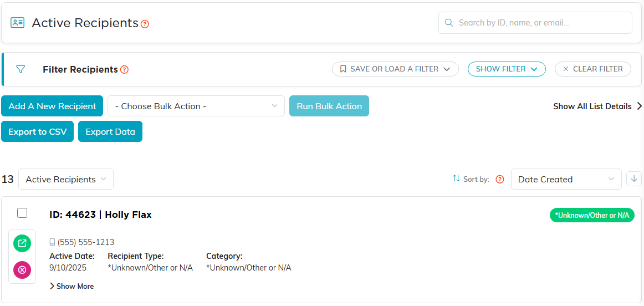
Task: Expand Show All List Details
Action: (x=597, y=106)
